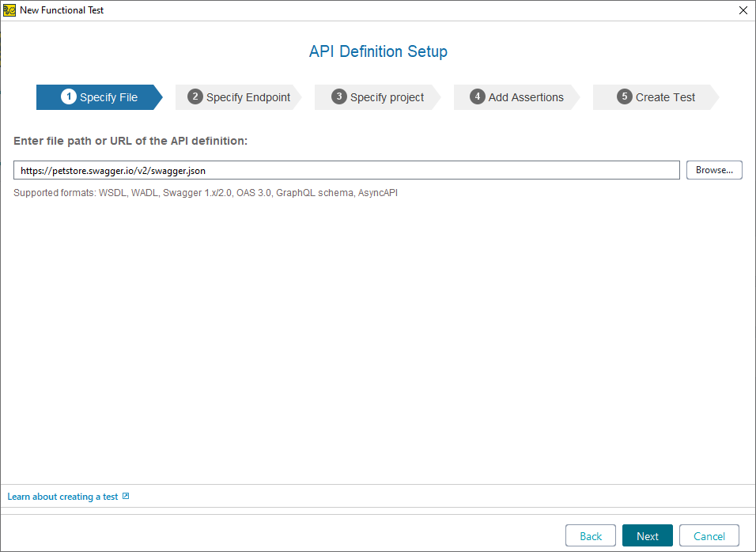
Task: Select the numbered circle on Specify File step
Action: 68,96
